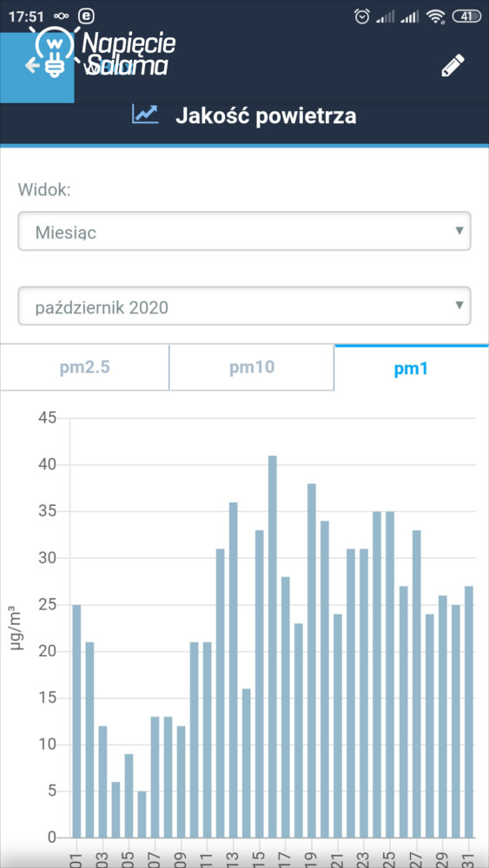Tap the Wi-Fi status icon

(436, 16)
